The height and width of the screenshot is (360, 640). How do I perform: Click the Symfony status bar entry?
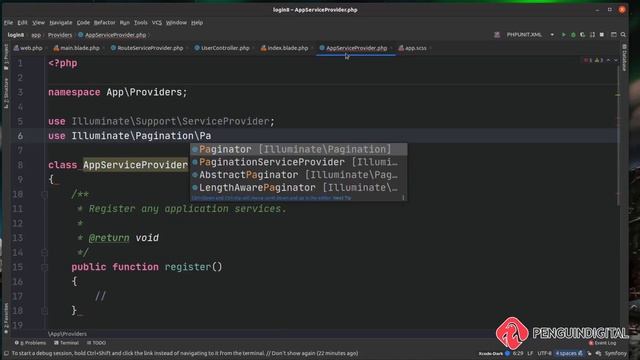point(616,353)
